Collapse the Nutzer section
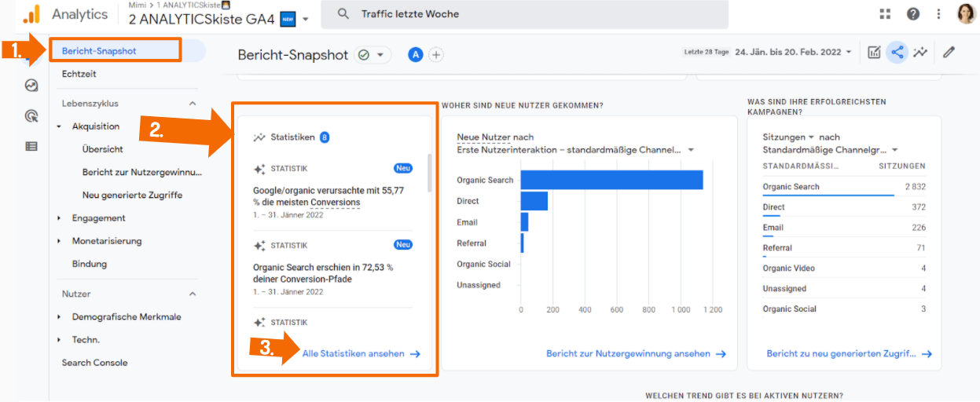Image resolution: width=980 pixels, height=402 pixels. point(193,294)
